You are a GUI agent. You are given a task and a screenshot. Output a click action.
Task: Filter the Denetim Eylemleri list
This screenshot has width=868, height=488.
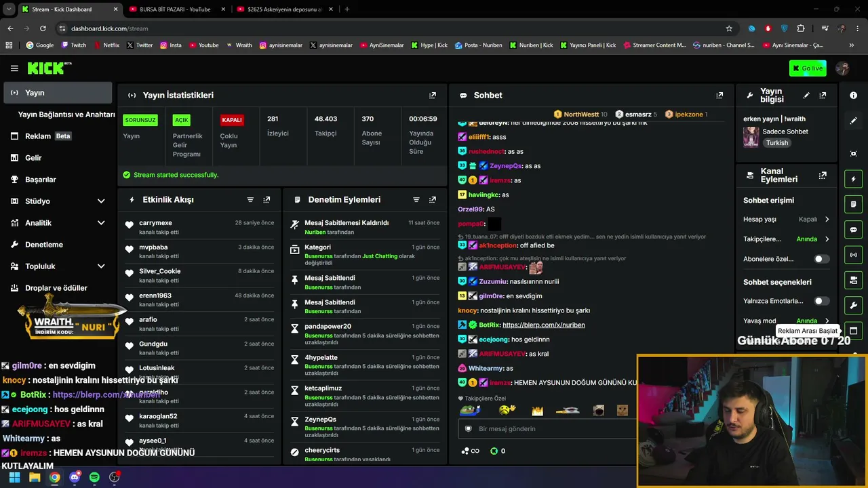click(416, 200)
